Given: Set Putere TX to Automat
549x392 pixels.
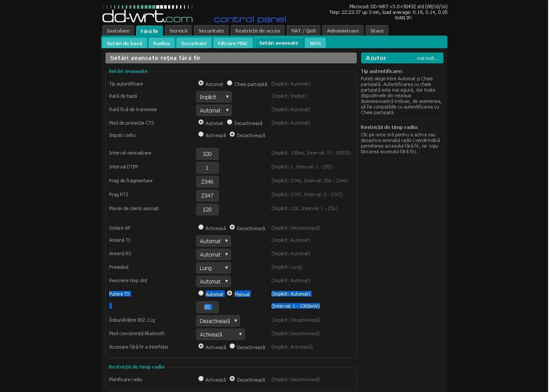Looking at the screenshot, I should (x=201, y=293).
